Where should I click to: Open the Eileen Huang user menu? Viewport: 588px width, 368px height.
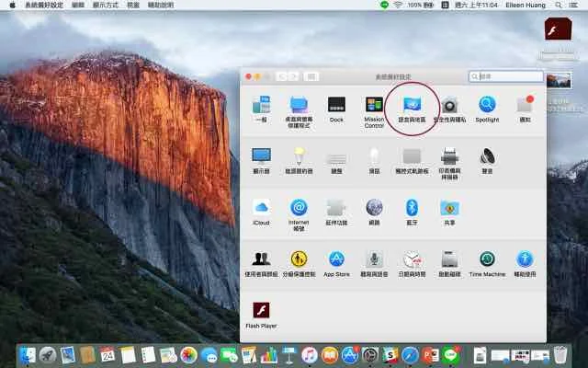tap(526, 5)
